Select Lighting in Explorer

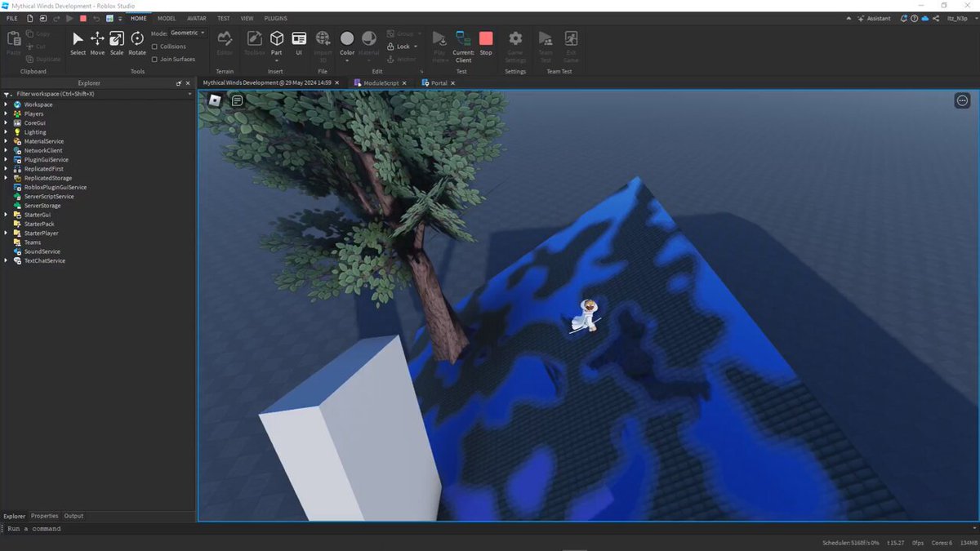pyautogui.click(x=35, y=132)
